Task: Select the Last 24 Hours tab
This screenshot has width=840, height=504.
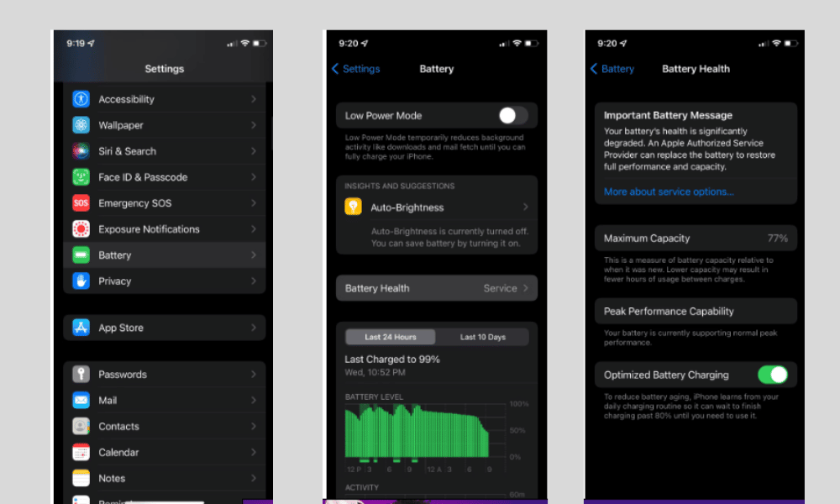Action: 391,337
